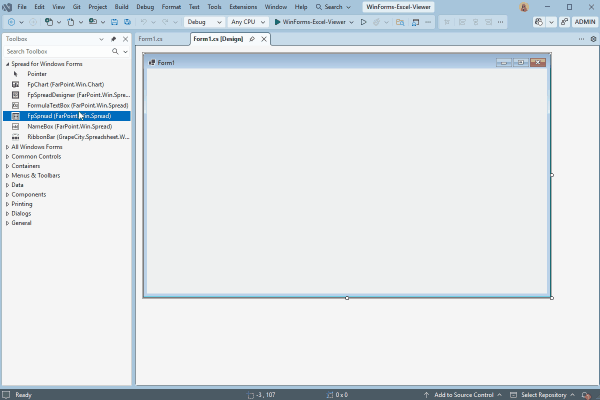The image size is (600, 400).
Task: Collapse the Spread for Windows Forms group
Action: [x=7, y=64]
